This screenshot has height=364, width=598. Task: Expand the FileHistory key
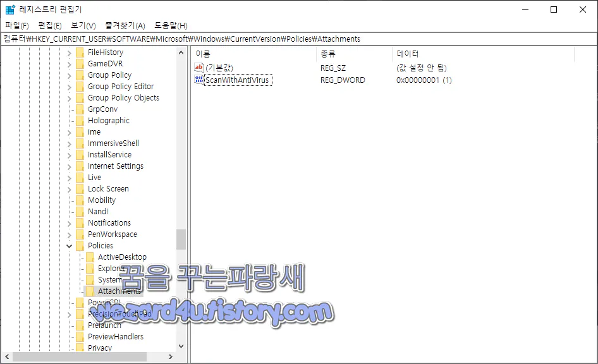point(69,53)
